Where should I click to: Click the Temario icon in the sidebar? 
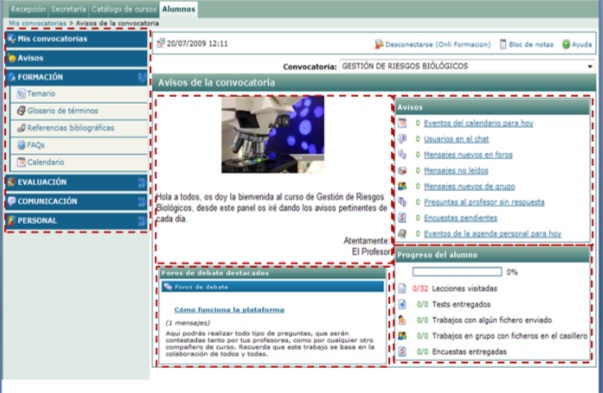pos(21,93)
